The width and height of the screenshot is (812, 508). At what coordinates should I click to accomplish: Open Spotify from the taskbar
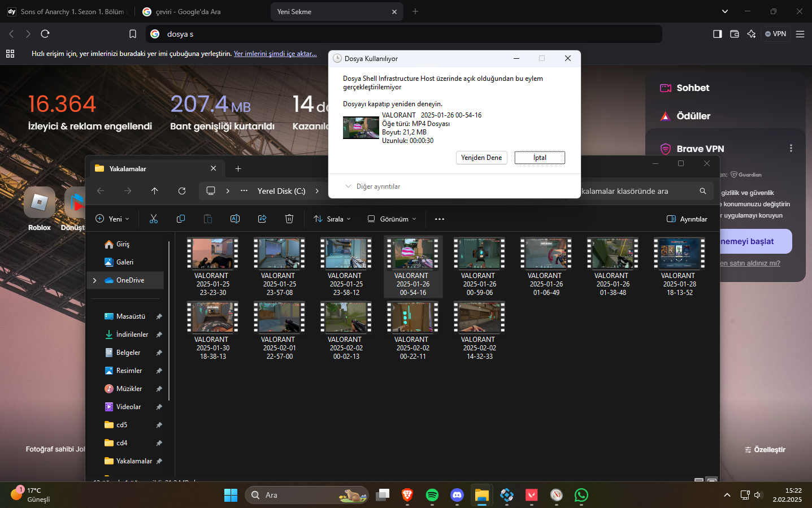coord(432,495)
